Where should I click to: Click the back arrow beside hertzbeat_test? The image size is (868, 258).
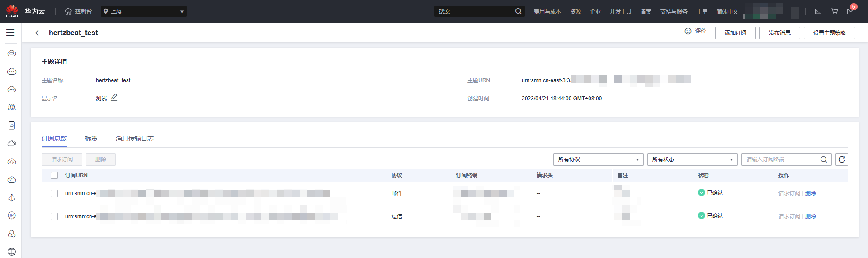37,33
